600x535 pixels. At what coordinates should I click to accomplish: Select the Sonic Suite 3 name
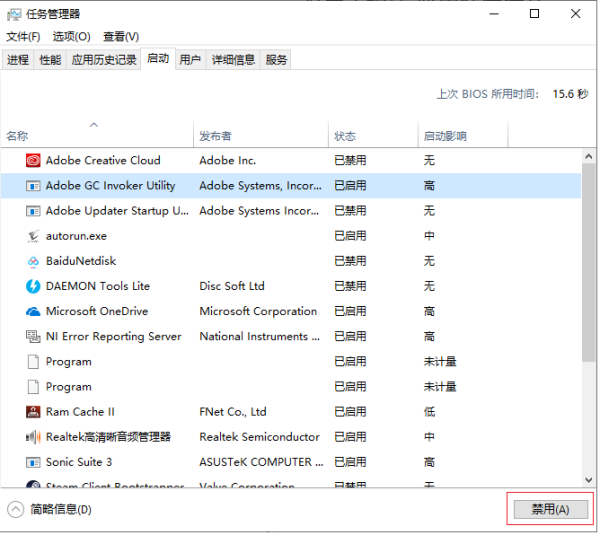pos(79,463)
